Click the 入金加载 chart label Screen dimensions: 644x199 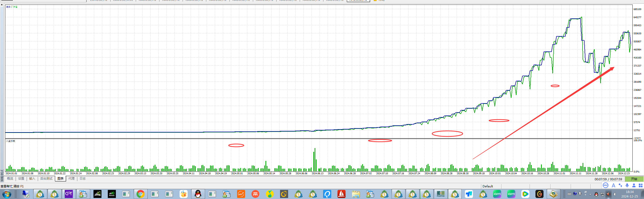coord(10,141)
